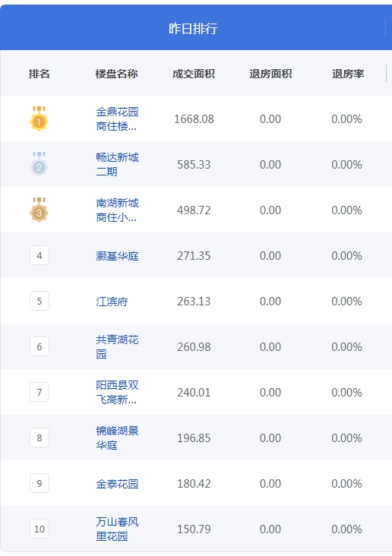Viewport: 392px width, 556px height.
Task: Click the gold rank 1 medal icon
Action: [39, 118]
